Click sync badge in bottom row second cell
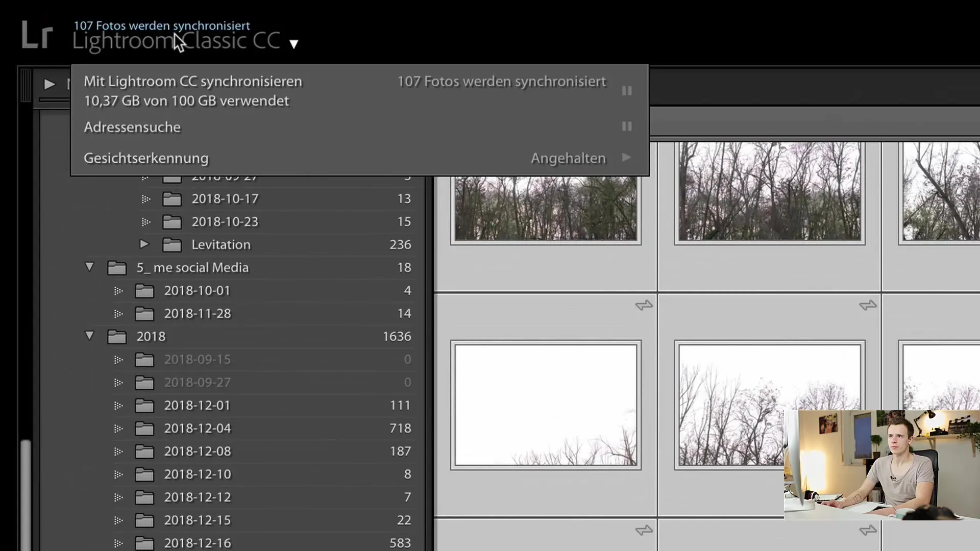 [x=868, y=531]
